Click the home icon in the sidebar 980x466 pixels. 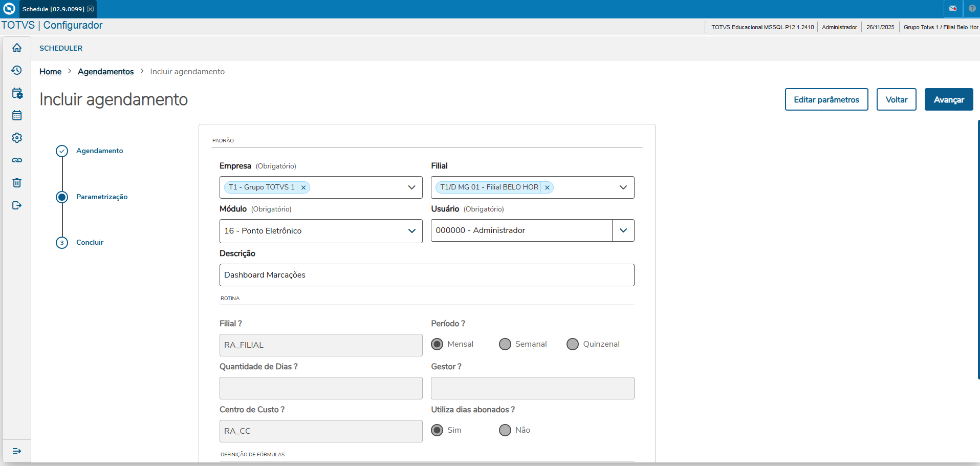coord(17,48)
